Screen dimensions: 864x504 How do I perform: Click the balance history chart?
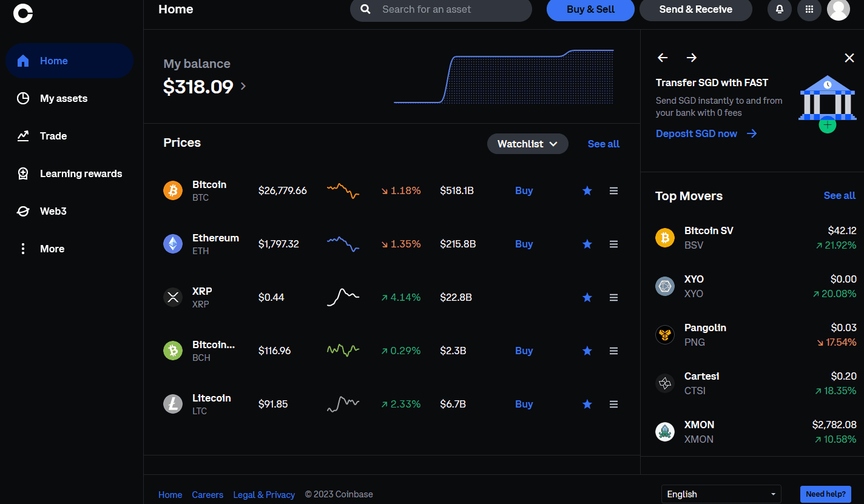click(x=504, y=76)
